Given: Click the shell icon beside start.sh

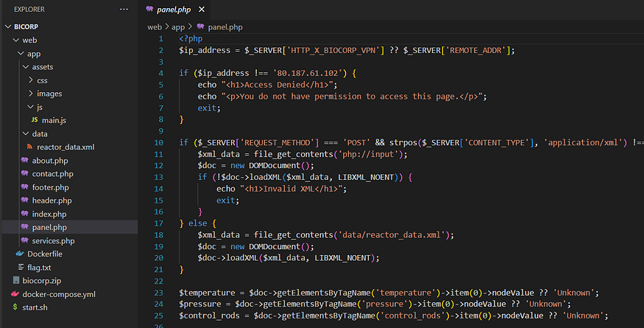Looking at the screenshot, I should click(x=15, y=307).
